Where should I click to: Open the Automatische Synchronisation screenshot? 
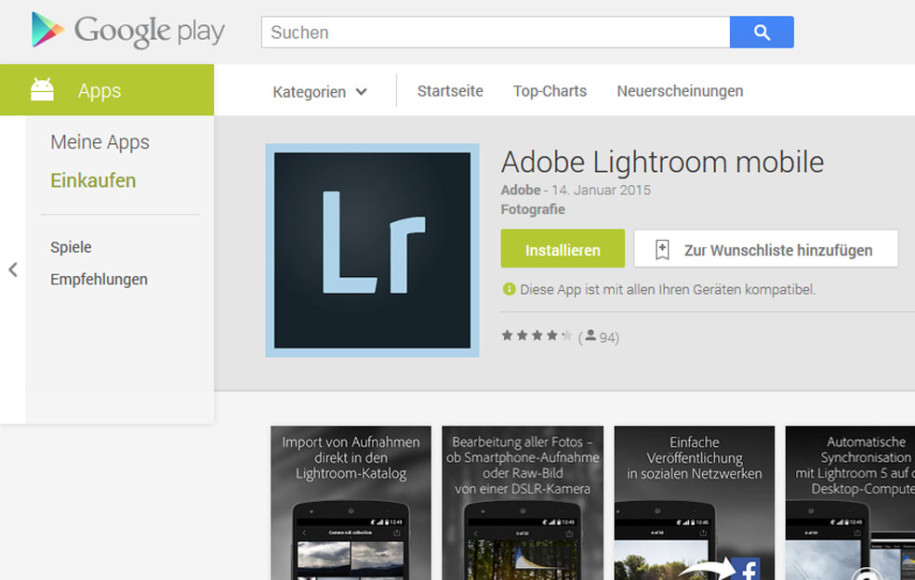(850, 503)
